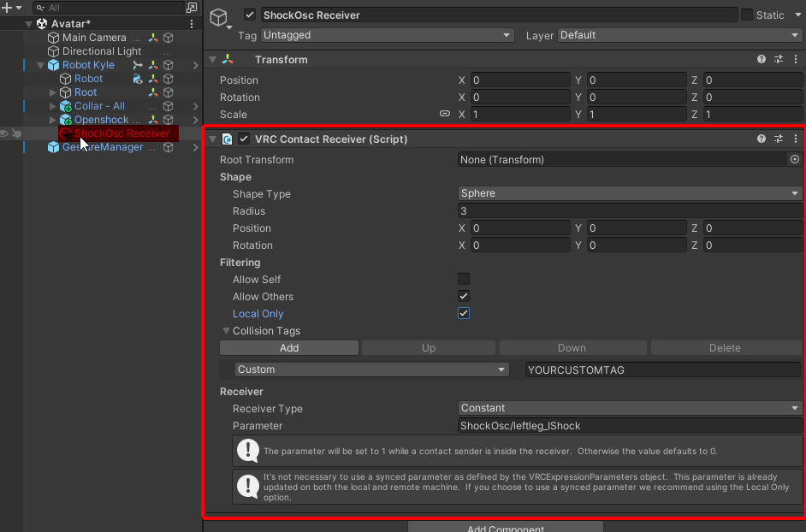The image size is (806, 532).
Task: Click the Add Component button
Action: click(505, 528)
